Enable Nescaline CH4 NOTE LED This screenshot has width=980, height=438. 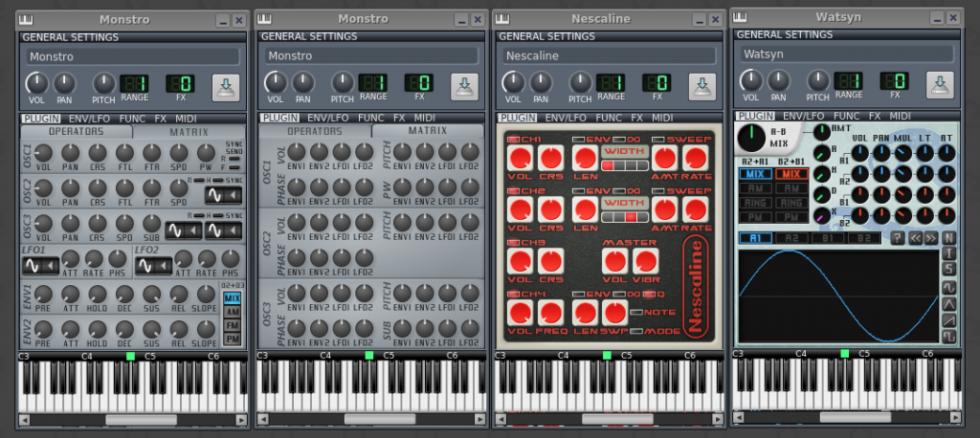[x=636, y=313]
